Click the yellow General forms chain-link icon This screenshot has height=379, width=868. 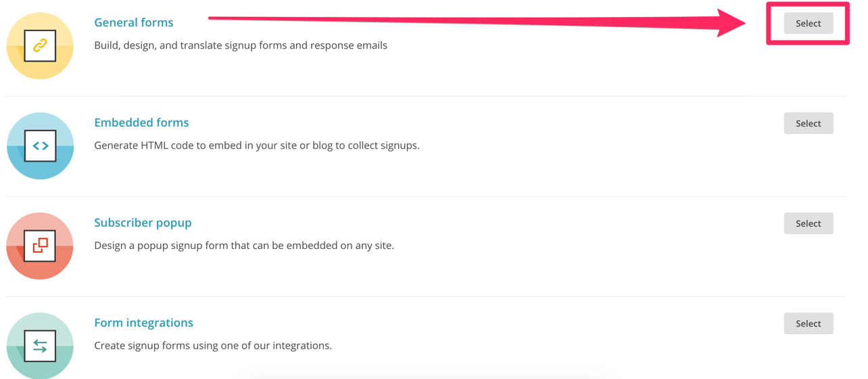[40, 45]
